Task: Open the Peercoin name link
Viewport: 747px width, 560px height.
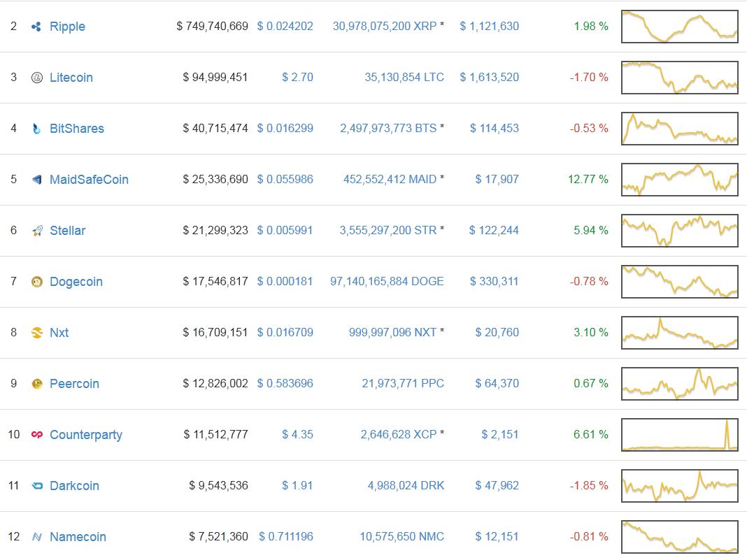Action: [74, 384]
